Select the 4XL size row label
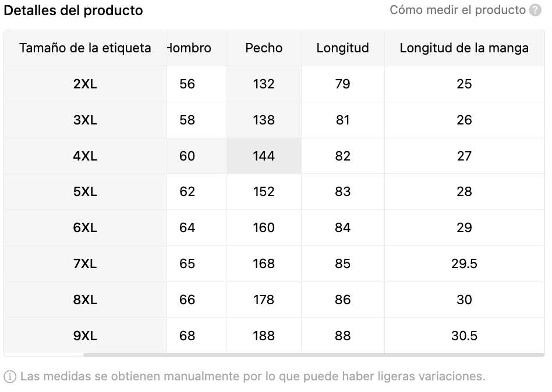 (x=85, y=156)
